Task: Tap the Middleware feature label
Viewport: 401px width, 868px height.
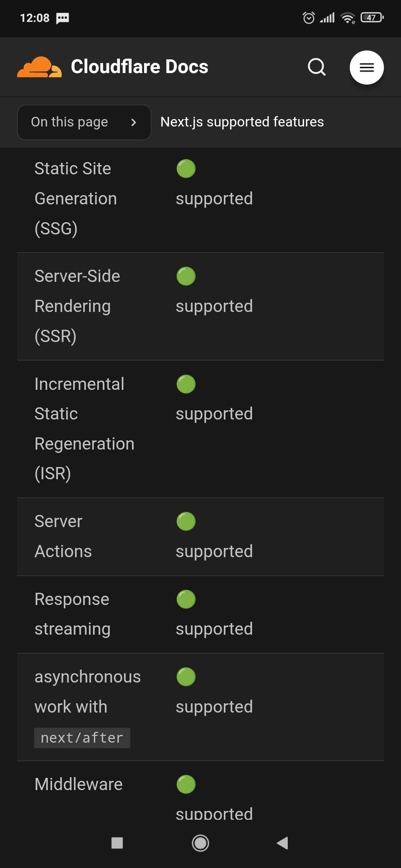Action: tap(78, 784)
